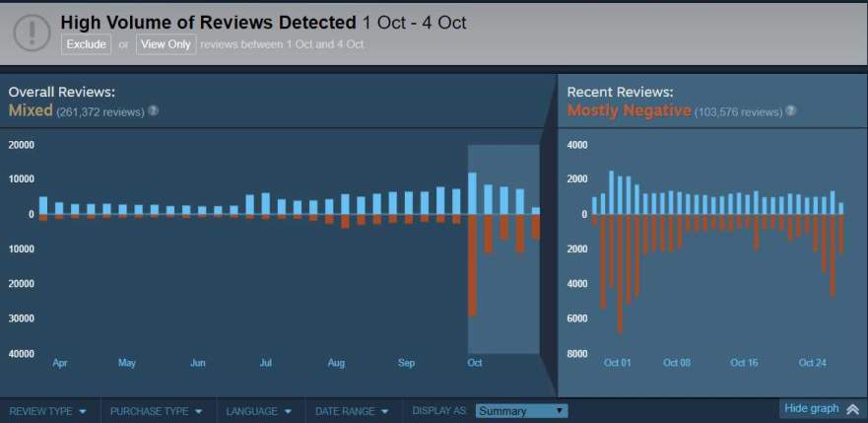This screenshot has width=868, height=423.
Task: Click help icon beside Overall Reviews count
Action: click(x=153, y=111)
